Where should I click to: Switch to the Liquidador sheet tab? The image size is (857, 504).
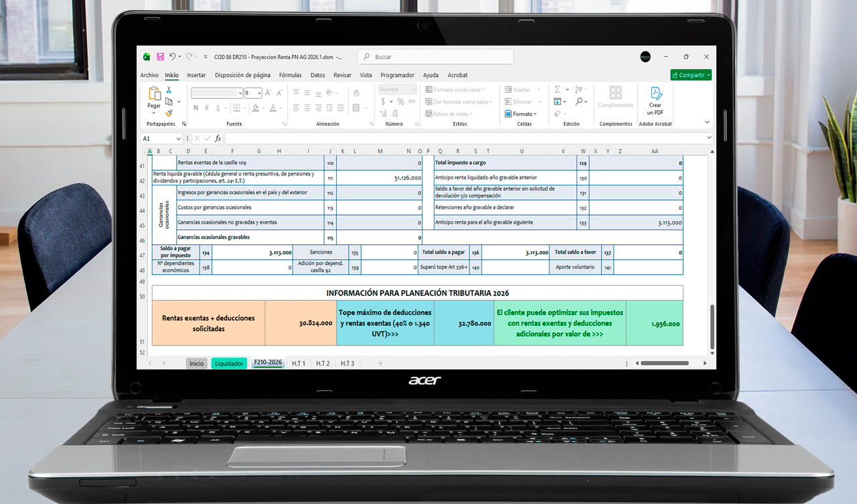pos(229,363)
